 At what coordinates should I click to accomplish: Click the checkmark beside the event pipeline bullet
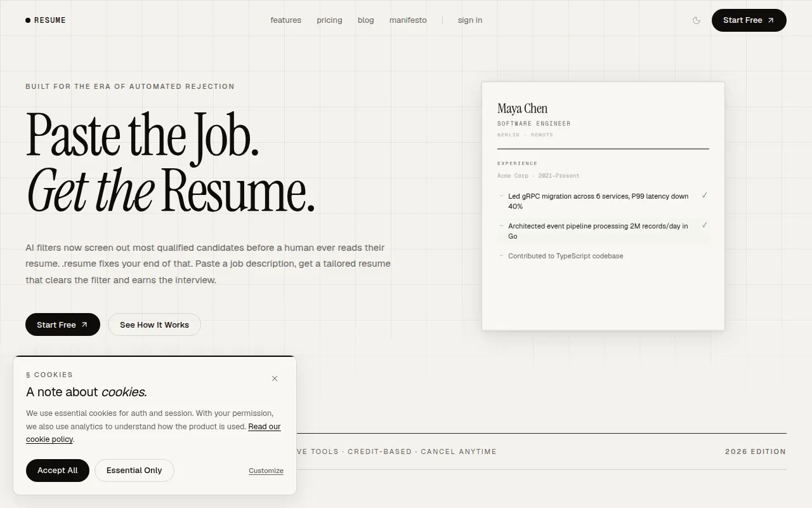pos(704,225)
